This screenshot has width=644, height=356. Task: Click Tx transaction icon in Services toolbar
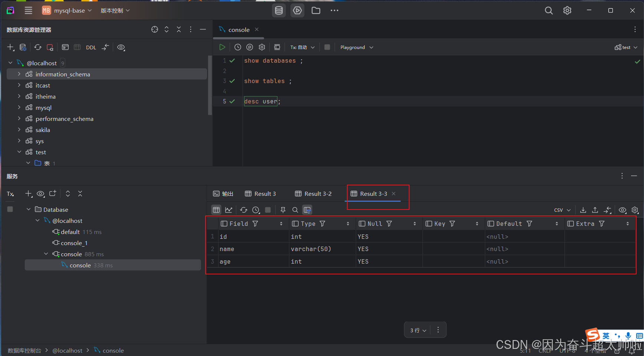[10, 194]
